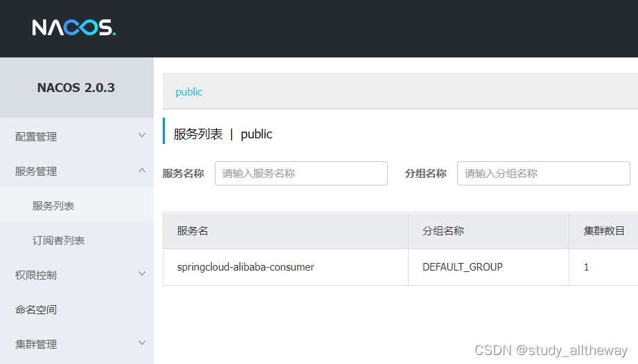Image resolution: width=638 pixels, height=364 pixels.
Task: Click the 集群数目 column header
Action: [604, 230]
